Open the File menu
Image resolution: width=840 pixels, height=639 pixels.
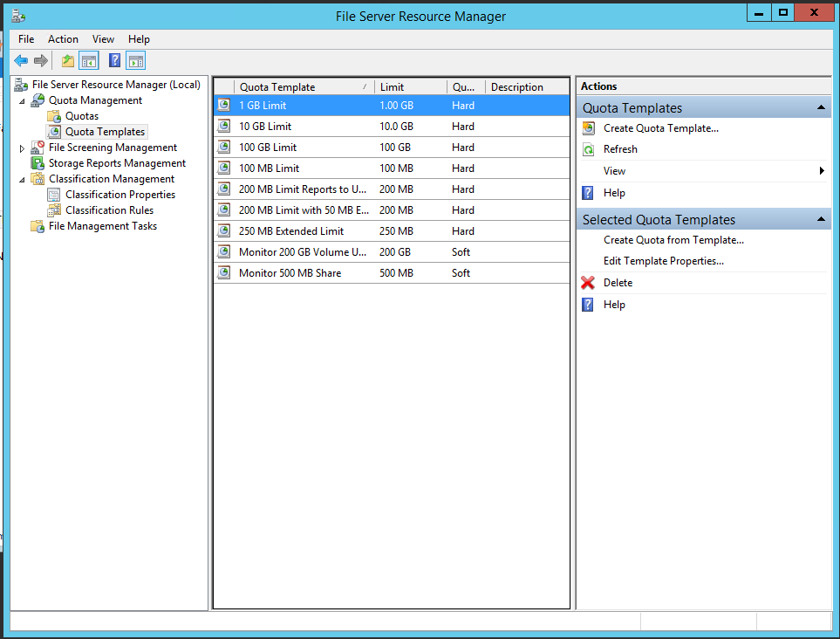tap(25, 39)
